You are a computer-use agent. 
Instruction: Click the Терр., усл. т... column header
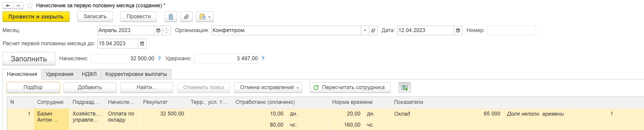(x=210, y=102)
